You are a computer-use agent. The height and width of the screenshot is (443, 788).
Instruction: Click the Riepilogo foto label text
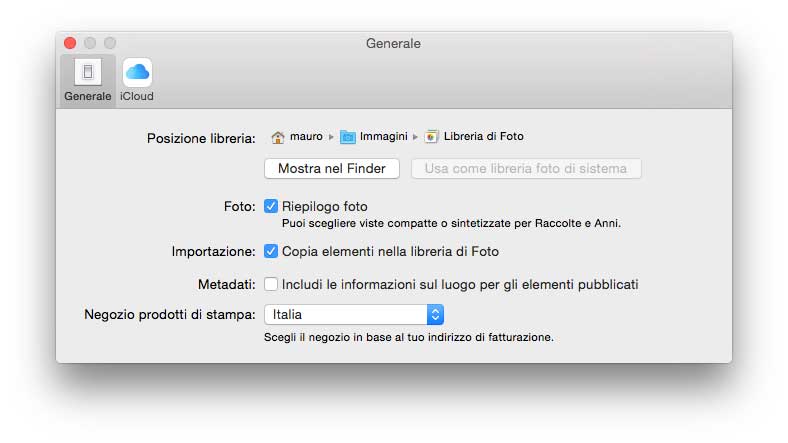(325, 207)
